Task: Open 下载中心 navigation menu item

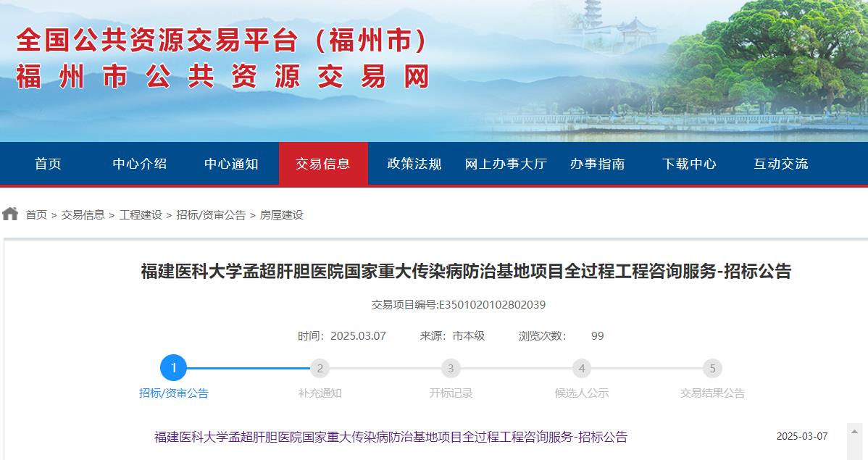Action: click(x=689, y=164)
